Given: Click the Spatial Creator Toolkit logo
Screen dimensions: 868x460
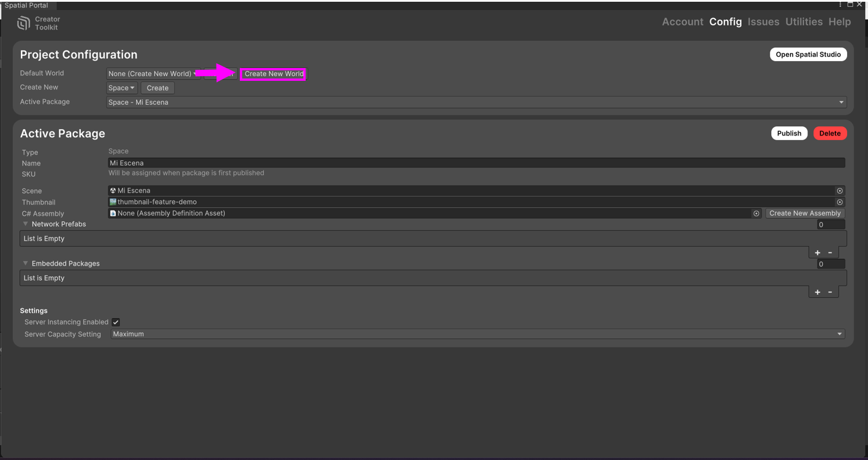Looking at the screenshot, I should 24,23.
